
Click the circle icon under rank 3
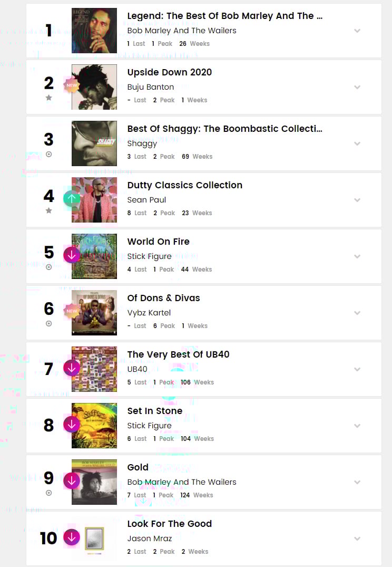point(49,155)
